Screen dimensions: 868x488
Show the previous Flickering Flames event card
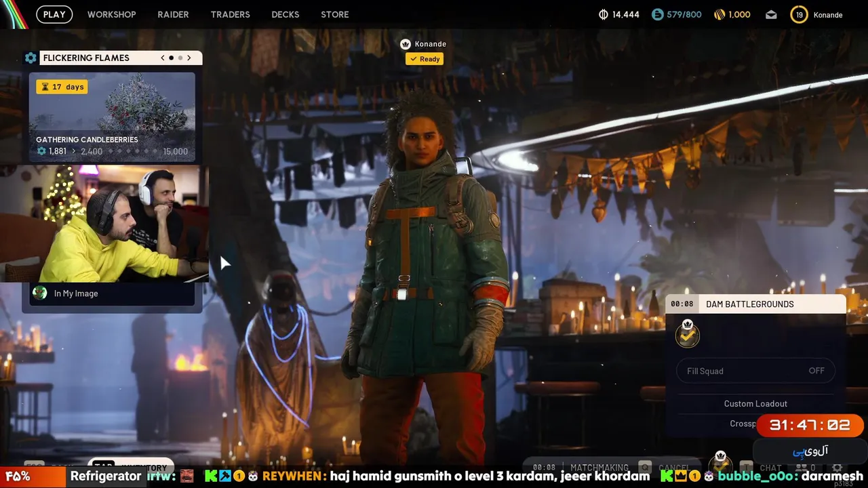tap(163, 58)
